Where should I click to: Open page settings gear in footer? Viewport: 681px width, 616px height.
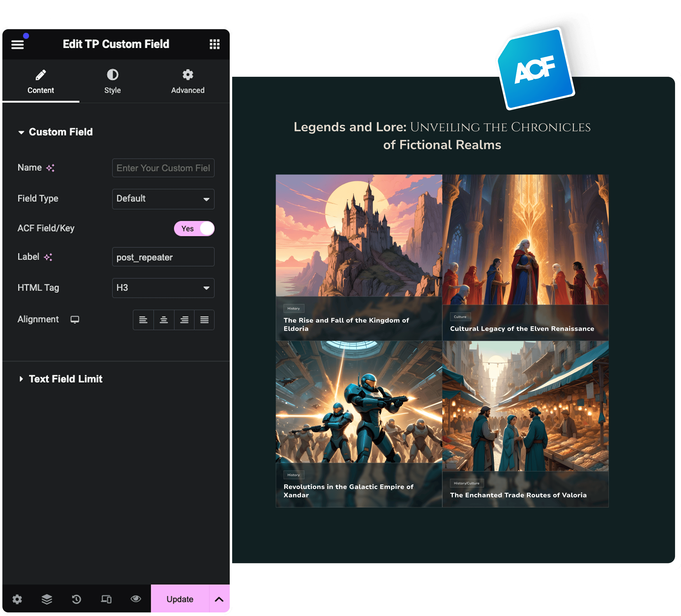coord(17,599)
